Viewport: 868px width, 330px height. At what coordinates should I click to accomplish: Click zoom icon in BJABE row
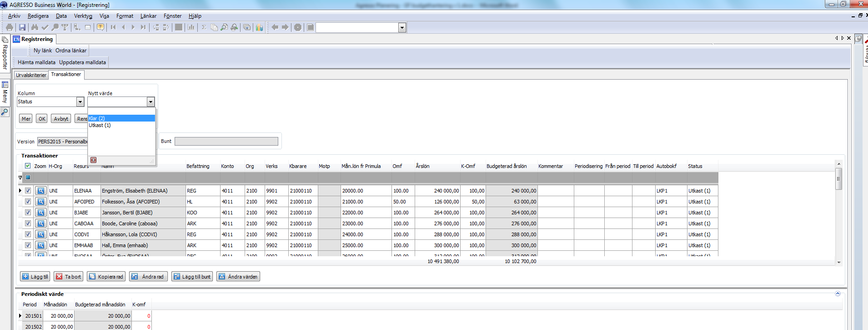coord(40,213)
